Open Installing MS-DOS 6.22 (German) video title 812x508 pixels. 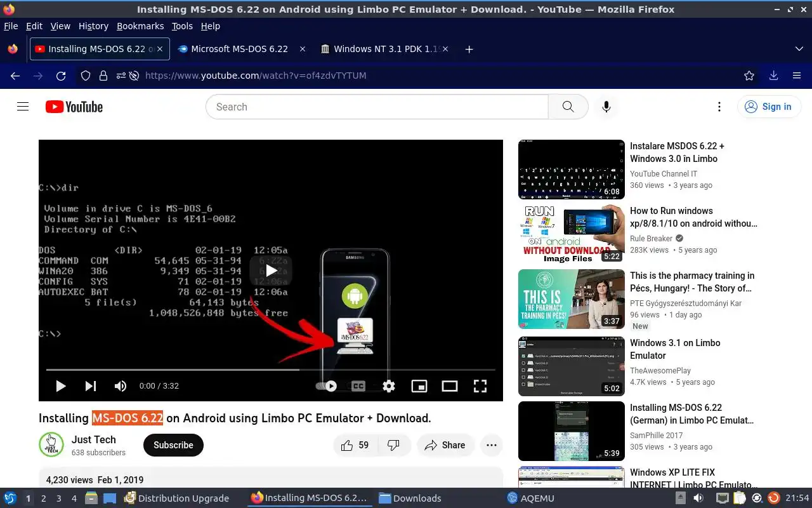point(691,414)
